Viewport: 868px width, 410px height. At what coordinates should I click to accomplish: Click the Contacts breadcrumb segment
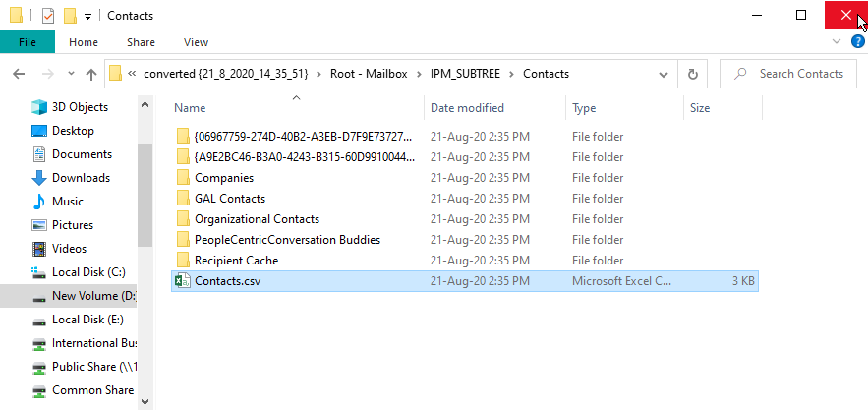(x=546, y=74)
